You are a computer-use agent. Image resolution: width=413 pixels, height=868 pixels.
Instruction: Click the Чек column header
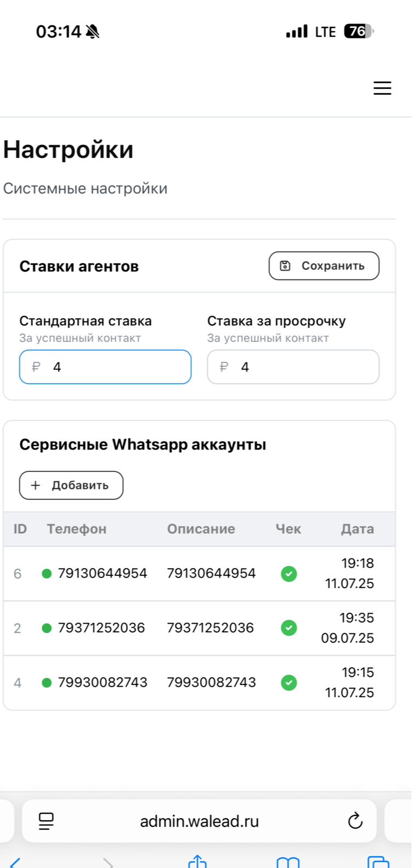point(288,529)
